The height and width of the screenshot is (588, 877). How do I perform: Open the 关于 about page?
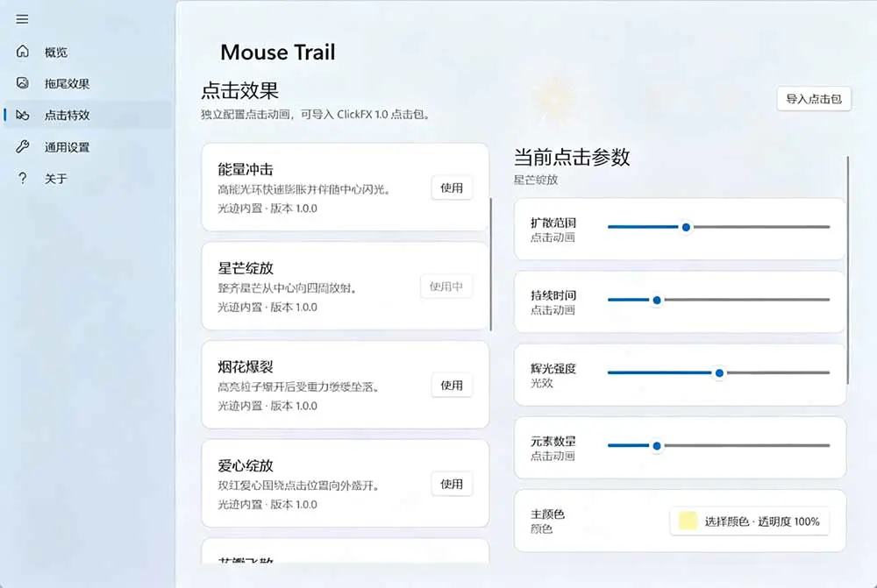point(88,179)
